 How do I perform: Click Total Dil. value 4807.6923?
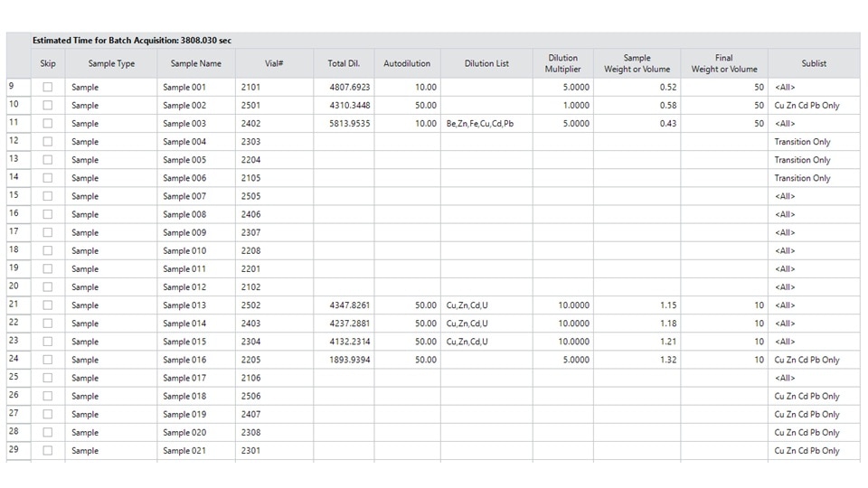[344, 88]
